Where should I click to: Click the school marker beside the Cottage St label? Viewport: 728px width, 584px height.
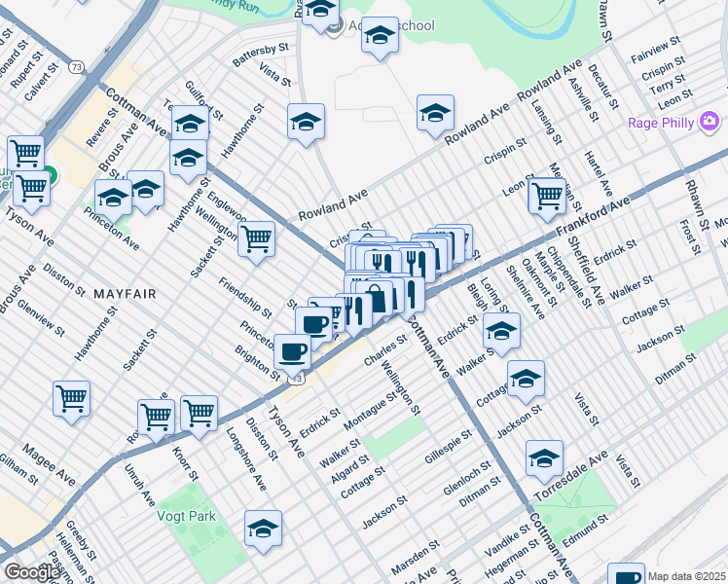tap(526, 382)
